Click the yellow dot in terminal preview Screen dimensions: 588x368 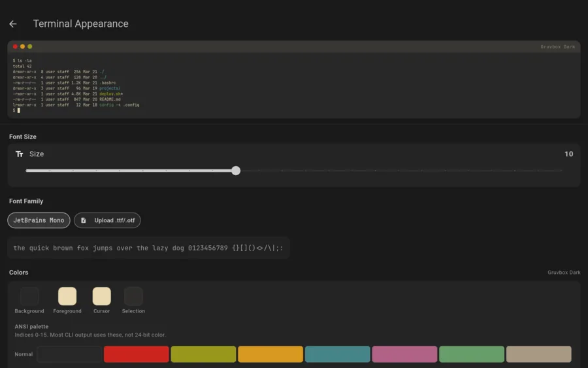(x=22, y=46)
